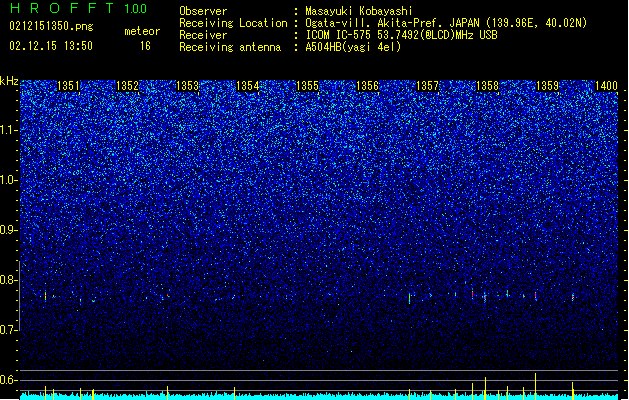Click the gray frequency range bar on left axis
629x400 pixels.
[19, 296]
